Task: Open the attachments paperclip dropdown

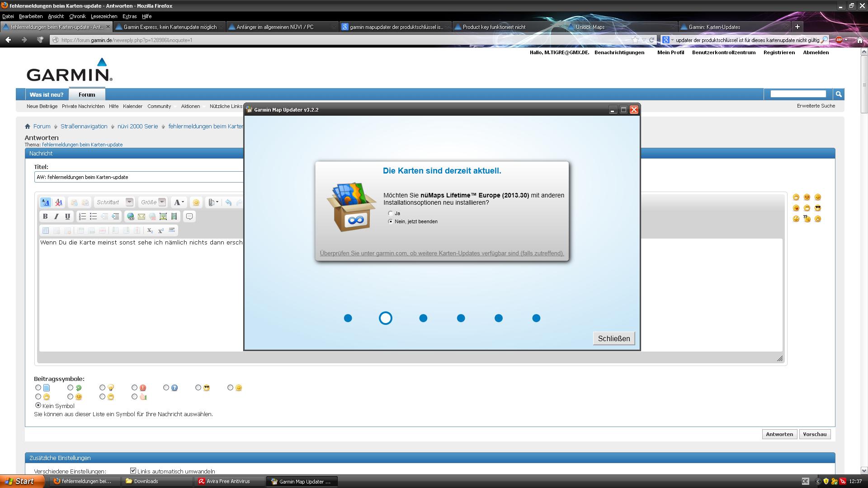Action: click(213, 202)
